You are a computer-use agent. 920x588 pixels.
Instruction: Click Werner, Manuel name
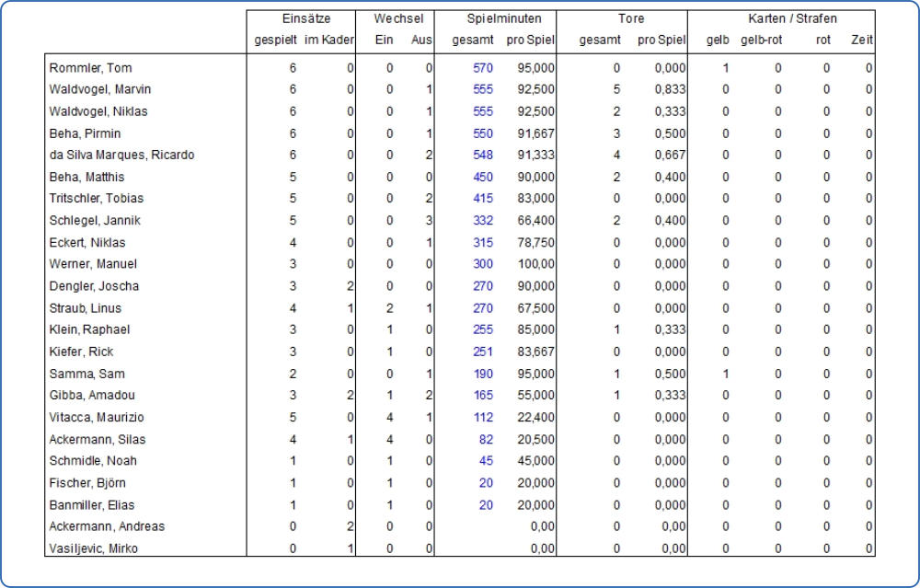pyautogui.click(x=93, y=264)
